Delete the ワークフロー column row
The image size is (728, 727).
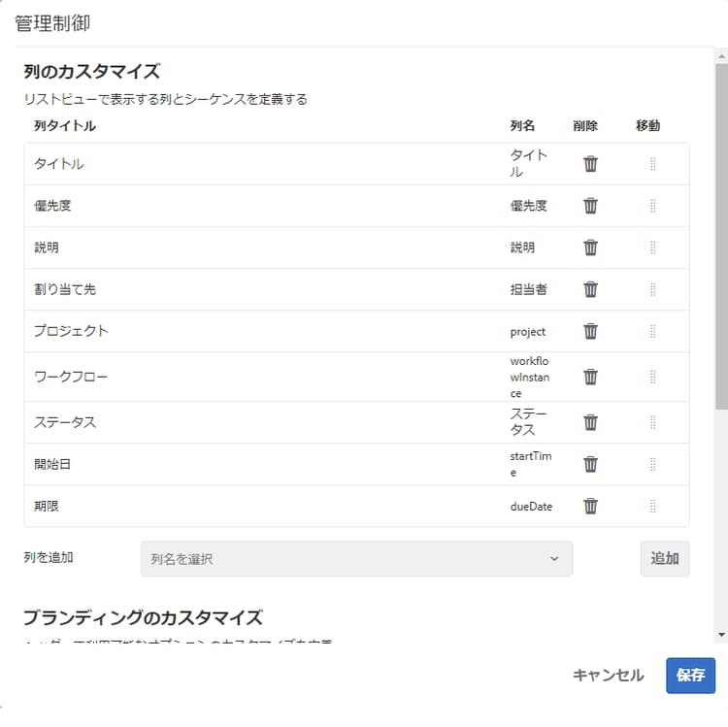590,377
